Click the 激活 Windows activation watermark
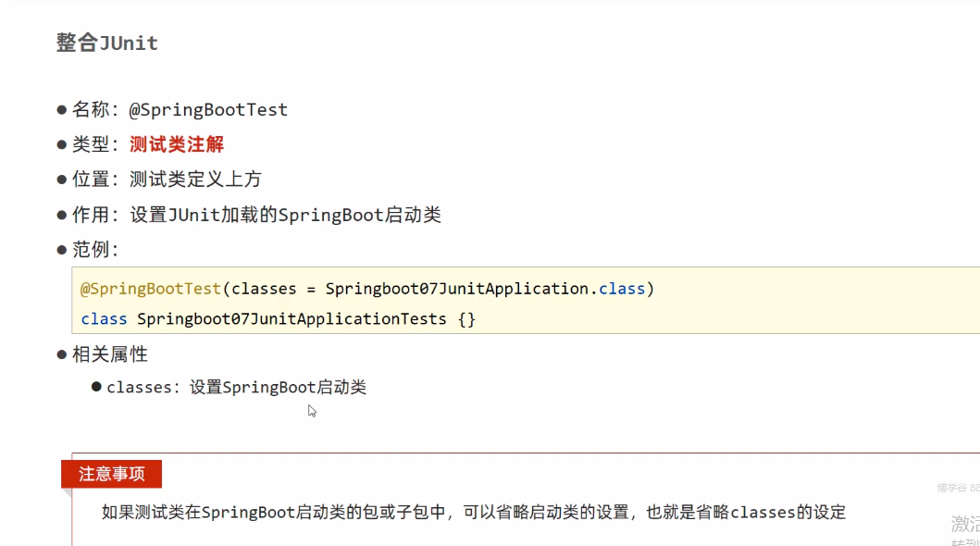Image resolution: width=980 pixels, height=546 pixels. pos(965,523)
